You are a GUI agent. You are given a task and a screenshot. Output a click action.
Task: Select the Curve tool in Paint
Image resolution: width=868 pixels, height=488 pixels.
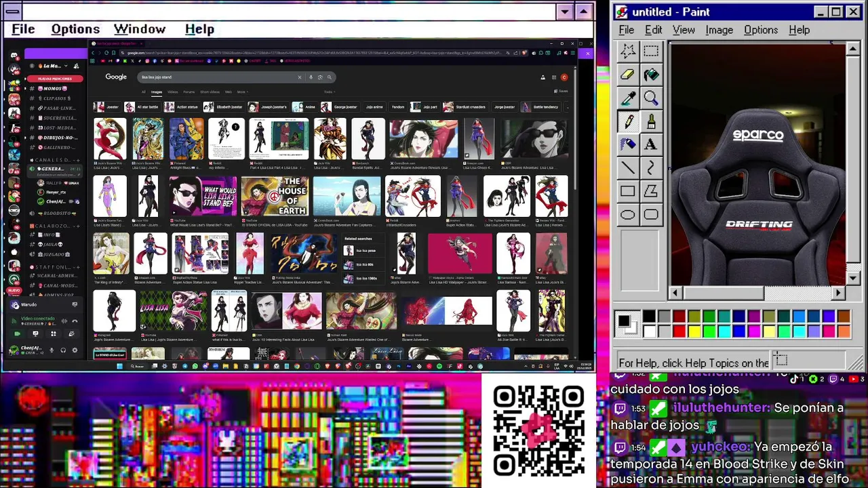651,167
